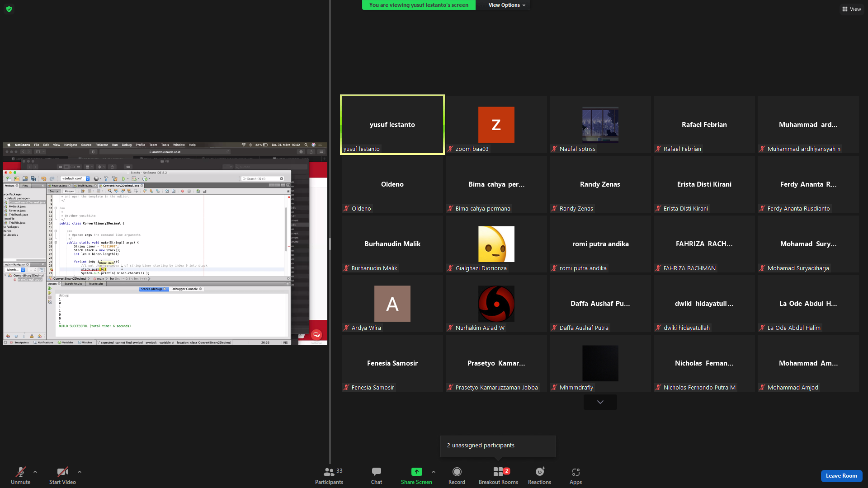
Task: Click the red record macro icon in editor toolbar
Action: (x=183, y=191)
